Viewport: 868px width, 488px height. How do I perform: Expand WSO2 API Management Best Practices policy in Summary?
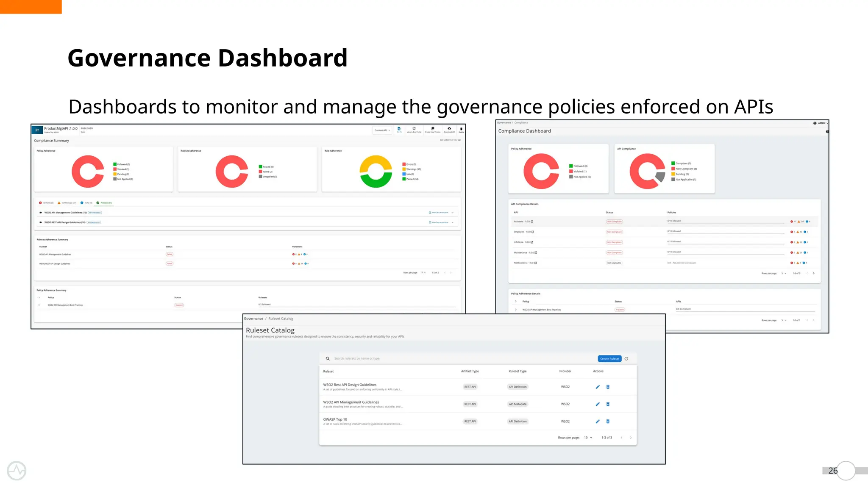point(39,305)
